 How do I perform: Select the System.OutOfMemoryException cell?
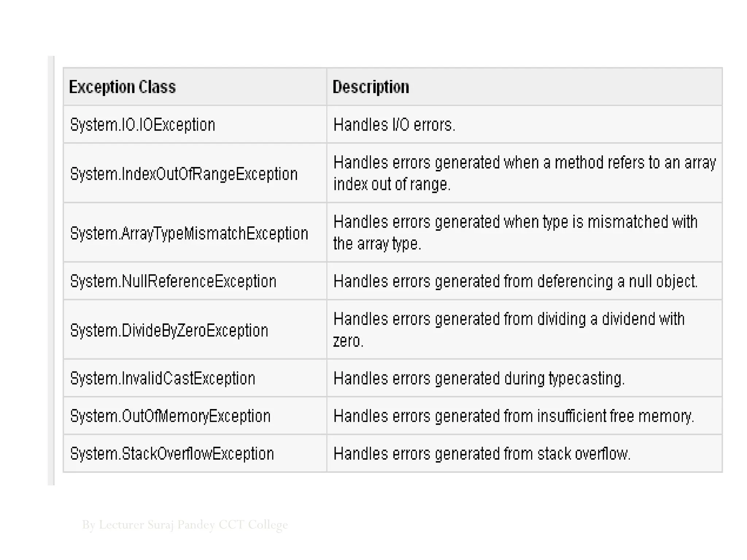[170, 416]
